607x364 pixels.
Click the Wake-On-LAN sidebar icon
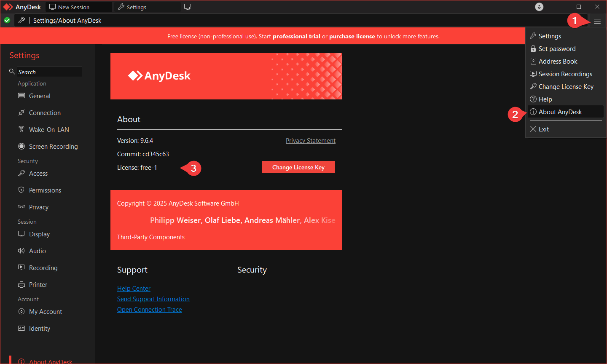21,129
